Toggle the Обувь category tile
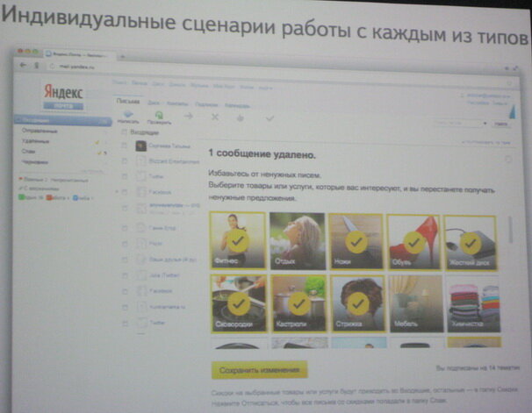 point(413,242)
